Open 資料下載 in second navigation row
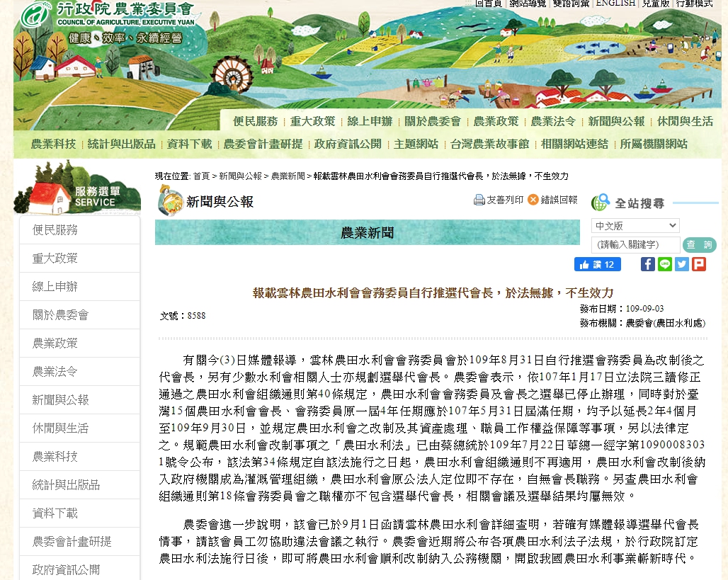 tap(189, 144)
